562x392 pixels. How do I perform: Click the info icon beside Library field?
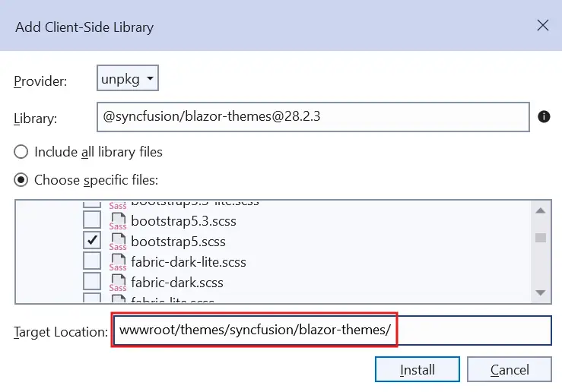tap(544, 117)
